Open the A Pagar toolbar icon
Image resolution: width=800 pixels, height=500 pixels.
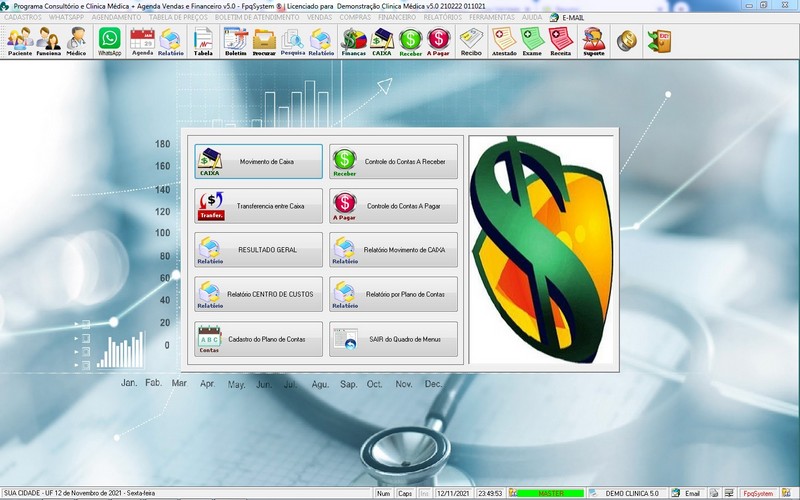tap(438, 41)
